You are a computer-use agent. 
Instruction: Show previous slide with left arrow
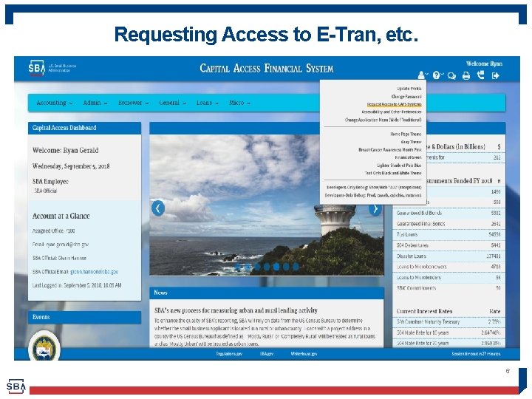point(158,208)
